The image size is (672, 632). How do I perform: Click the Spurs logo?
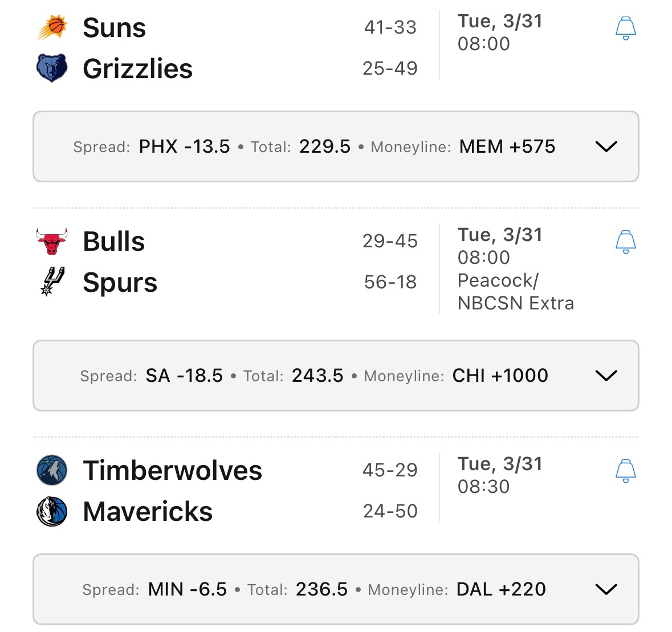pyautogui.click(x=51, y=282)
